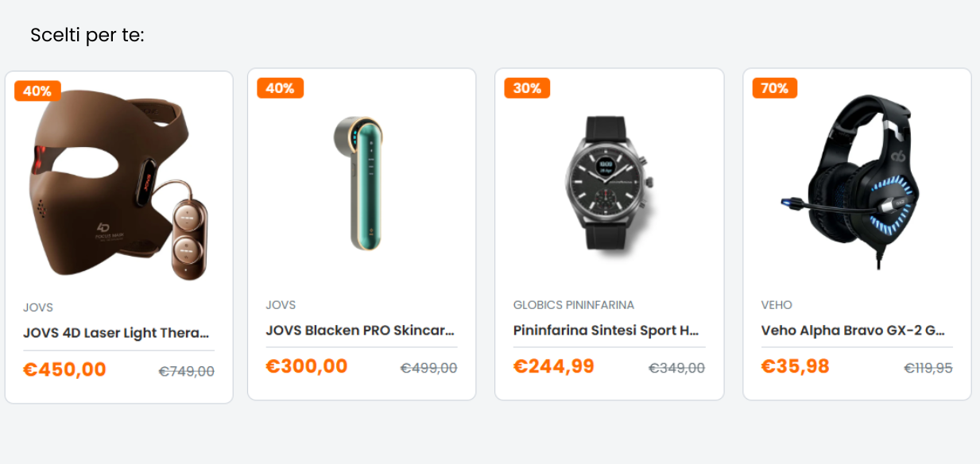This screenshot has width=980, height=464.
Task: Click the 40% badge on Blacken PRO card
Action: [280, 88]
